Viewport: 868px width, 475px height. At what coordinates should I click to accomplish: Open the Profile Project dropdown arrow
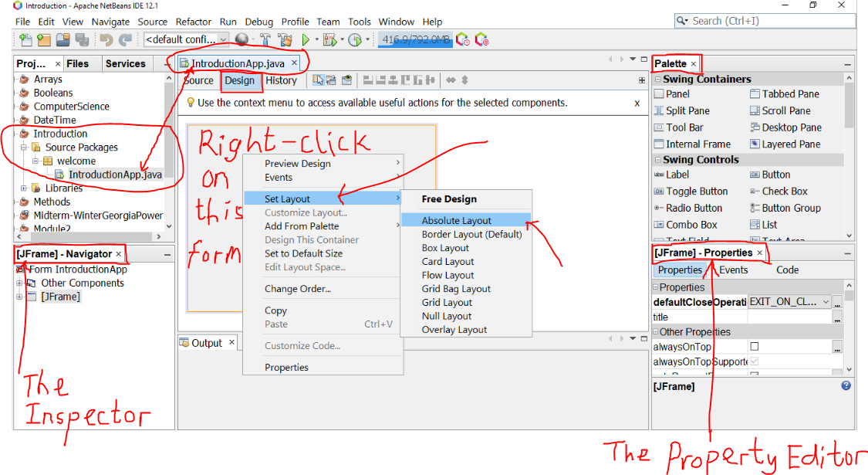click(367, 39)
